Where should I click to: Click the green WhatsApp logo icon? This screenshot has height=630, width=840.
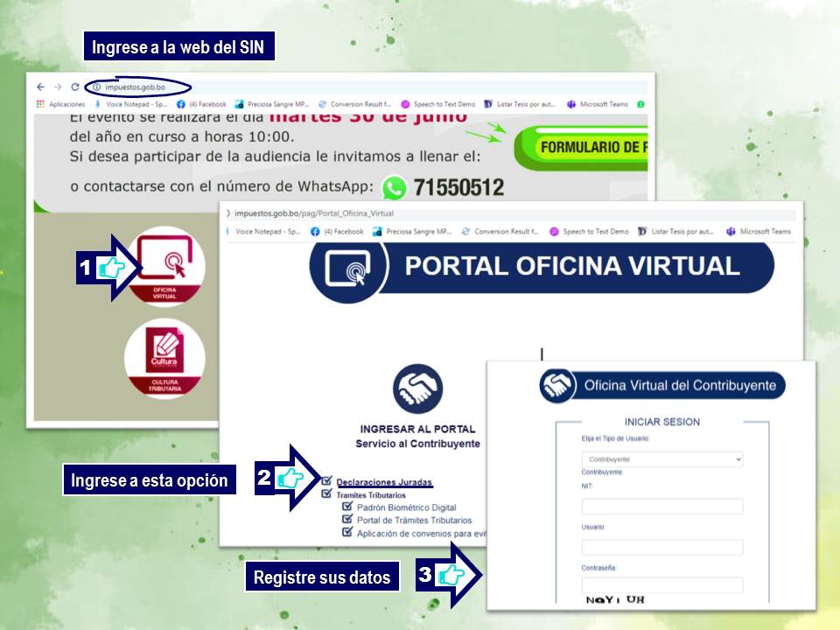tap(395, 187)
